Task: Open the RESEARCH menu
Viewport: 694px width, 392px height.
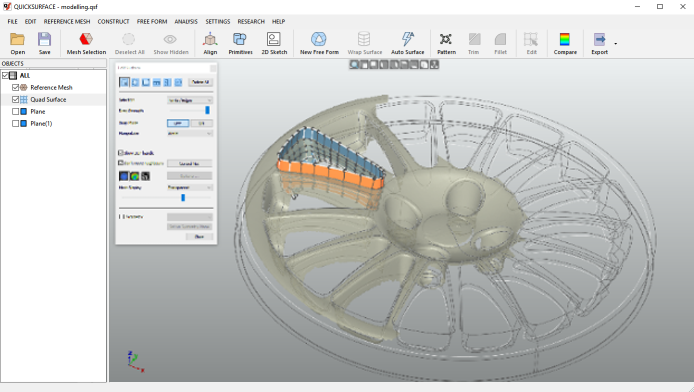Action: pyautogui.click(x=251, y=21)
